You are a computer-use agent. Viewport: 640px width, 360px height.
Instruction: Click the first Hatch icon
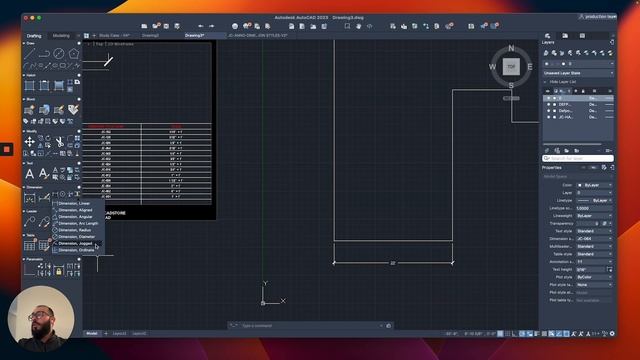pos(29,86)
